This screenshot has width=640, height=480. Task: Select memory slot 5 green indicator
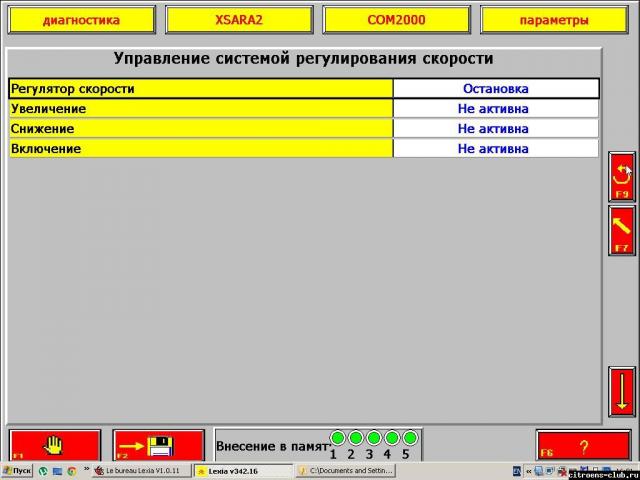point(409,438)
